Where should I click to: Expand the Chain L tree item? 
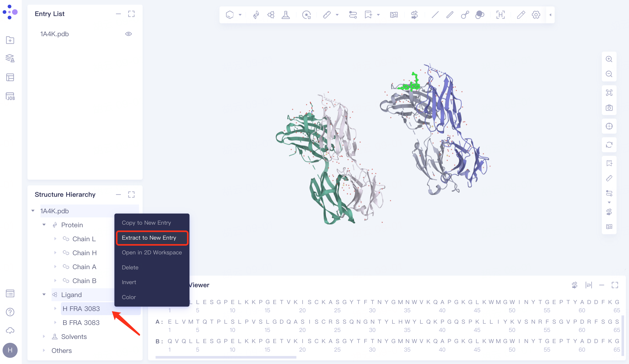pyautogui.click(x=55, y=239)
